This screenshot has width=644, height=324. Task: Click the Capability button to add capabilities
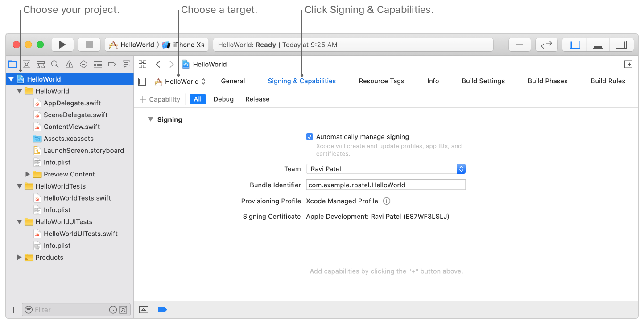pyautogui.click(x=159, y=99)
